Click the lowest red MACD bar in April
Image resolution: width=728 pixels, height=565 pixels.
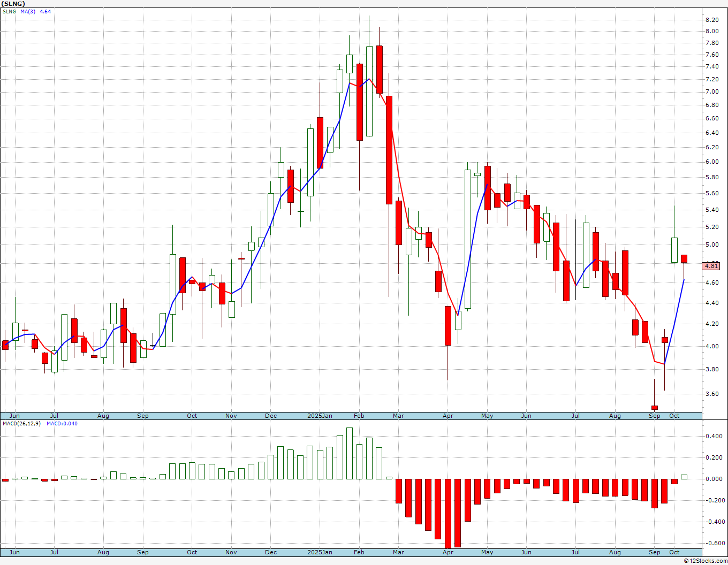[448, 514]
